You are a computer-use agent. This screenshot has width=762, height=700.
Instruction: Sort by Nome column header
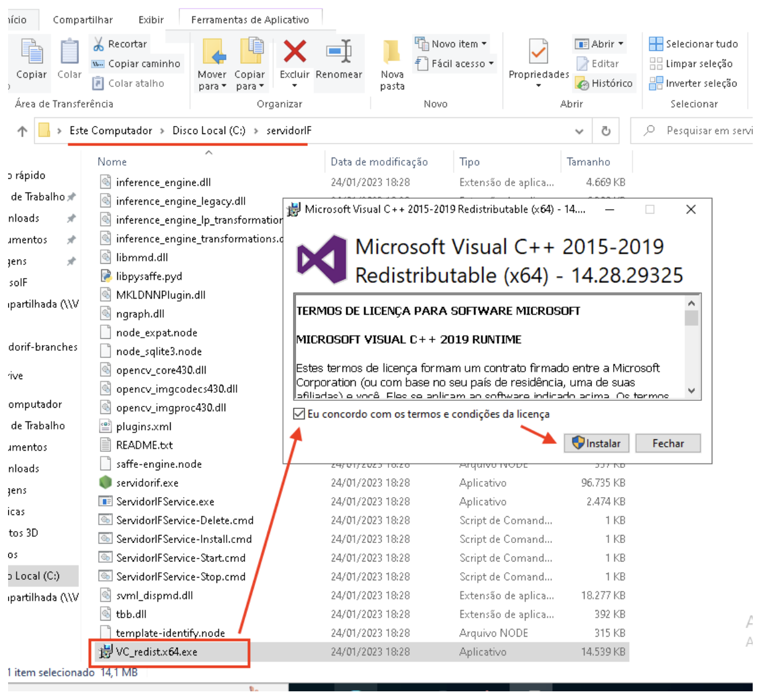(x=112, y=162)
